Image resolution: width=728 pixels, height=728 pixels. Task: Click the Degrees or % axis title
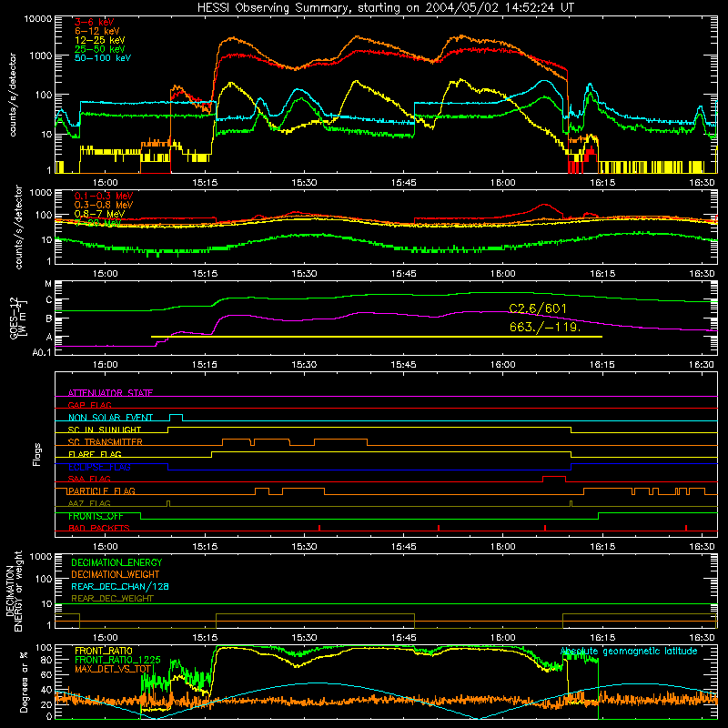[x=24, y=682]
